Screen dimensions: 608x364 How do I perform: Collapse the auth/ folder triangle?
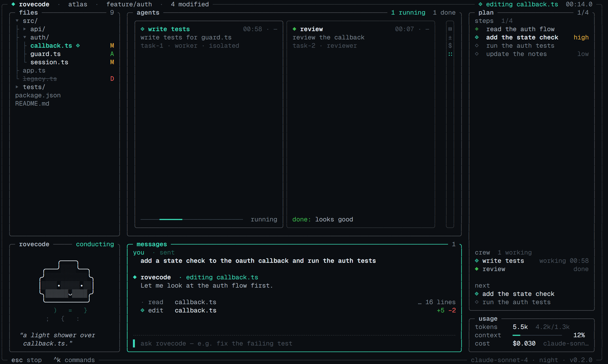pos(25,37)
